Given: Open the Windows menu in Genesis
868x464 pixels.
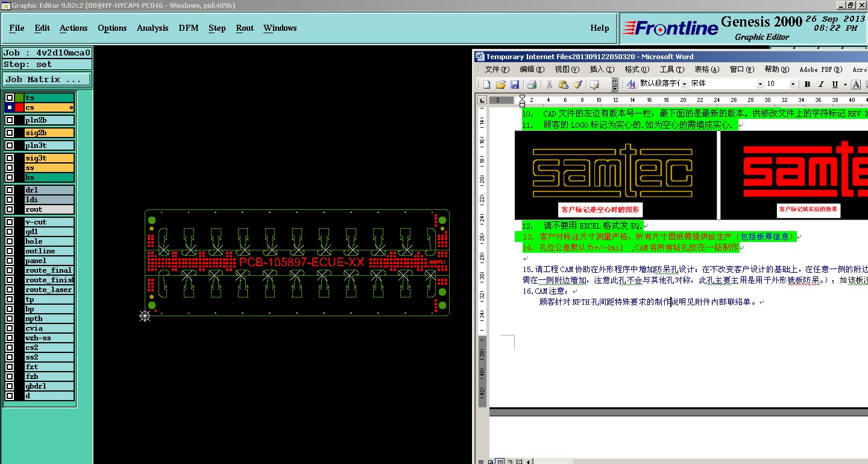Looking at the screenshot, I should (280, 28).
